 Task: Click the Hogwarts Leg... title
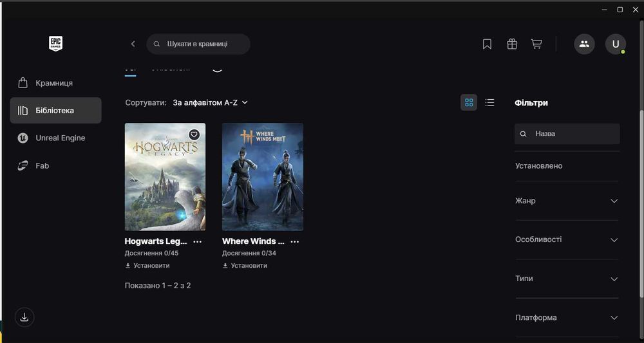pyautogui.click(x=156, y=241)
